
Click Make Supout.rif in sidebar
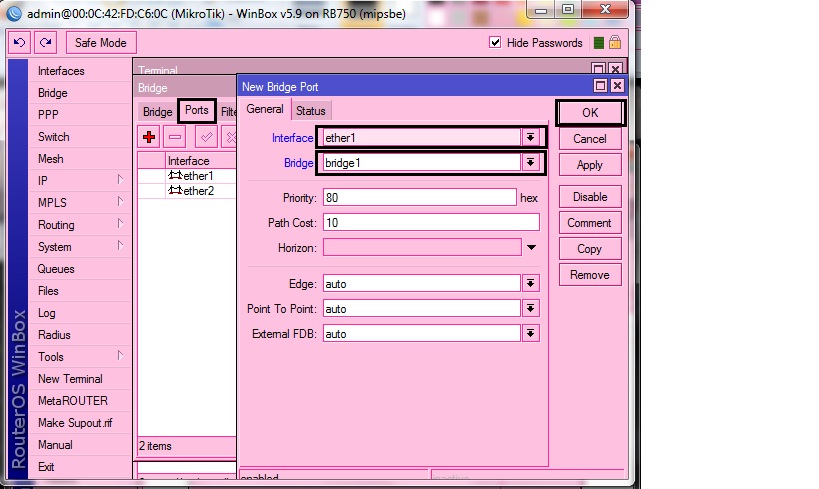[x=75, y=423]
